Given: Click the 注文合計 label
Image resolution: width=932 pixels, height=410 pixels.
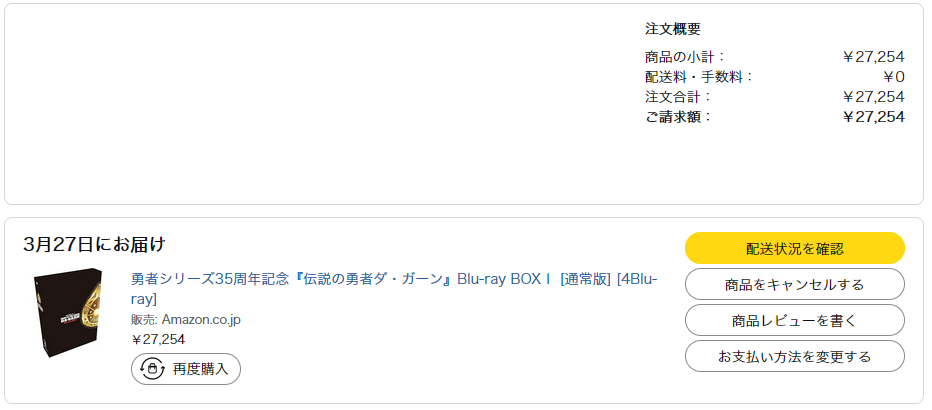Looking at the screenshot, I should (x=678, y=97).
